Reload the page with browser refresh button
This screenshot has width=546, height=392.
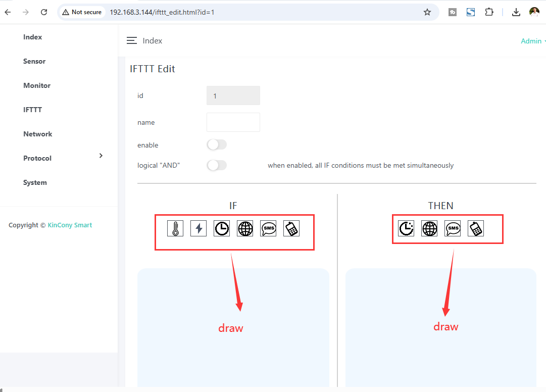pyautogui.click(x=44, y=12)
